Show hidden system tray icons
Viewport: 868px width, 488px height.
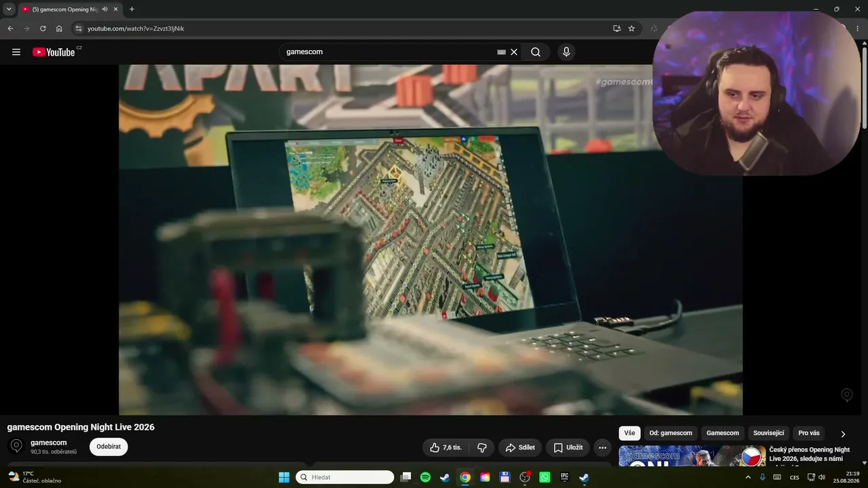click(x=748, y=477)
